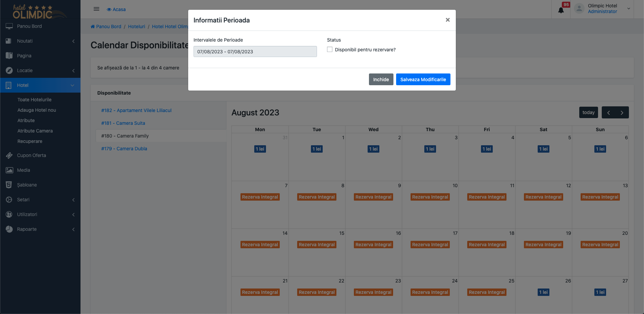Open the Olimpic Hotel account dropdown
This screenshot has width=644, height=314.
tap(629, 9)
